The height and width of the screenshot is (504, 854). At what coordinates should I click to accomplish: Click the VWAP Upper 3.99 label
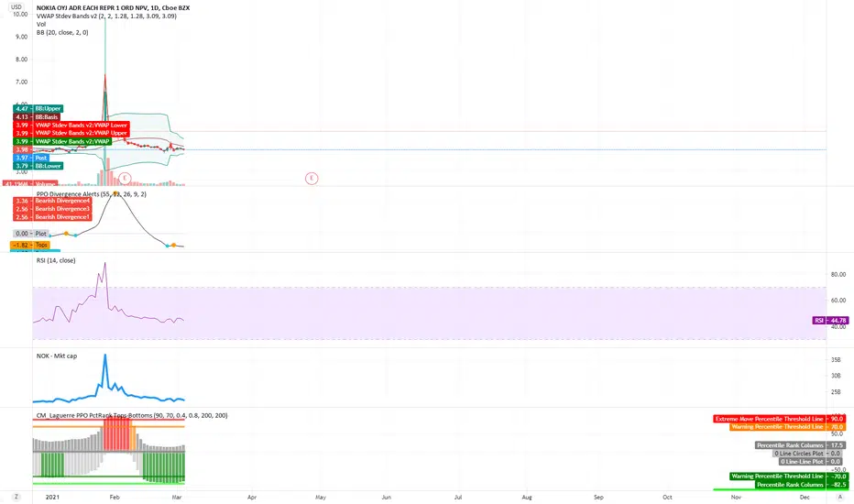pyautogui.click(x=71, y=133)
